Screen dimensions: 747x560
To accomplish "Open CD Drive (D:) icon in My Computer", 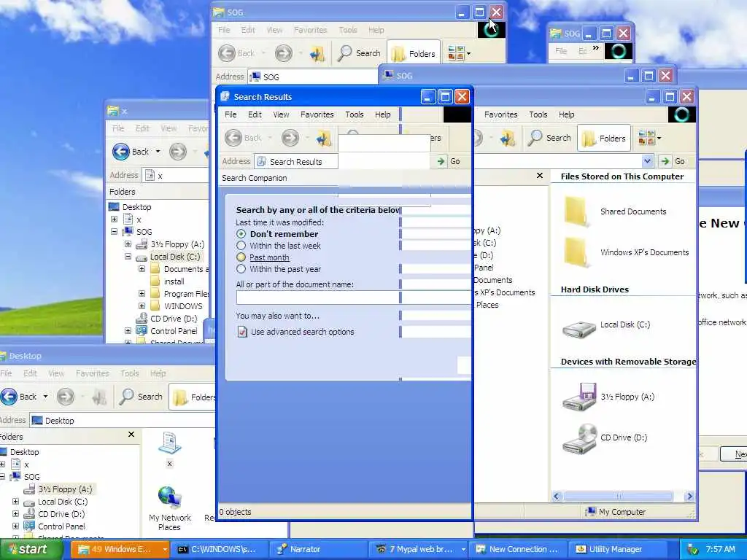I will (x=578, y=438).
